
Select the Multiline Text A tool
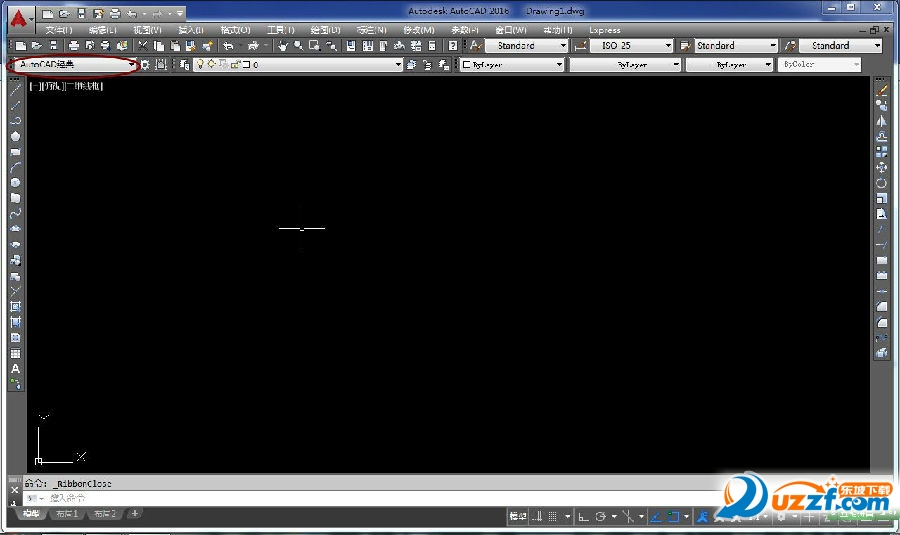point(15,369)
